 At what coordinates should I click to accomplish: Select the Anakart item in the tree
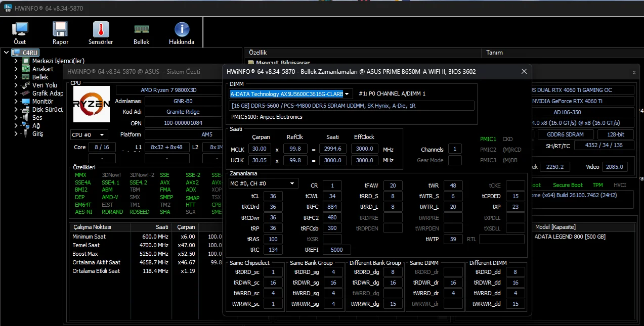[42, 69]
